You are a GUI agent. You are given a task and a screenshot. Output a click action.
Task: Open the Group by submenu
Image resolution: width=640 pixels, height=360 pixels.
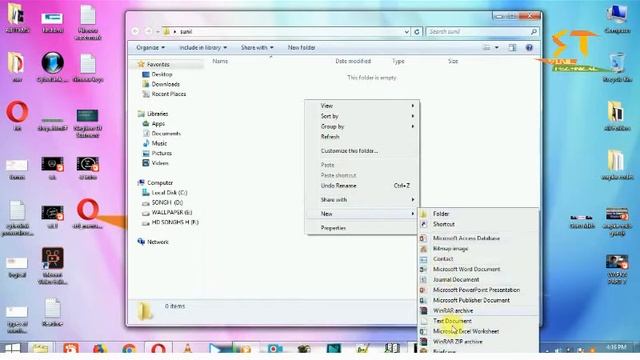362,127
